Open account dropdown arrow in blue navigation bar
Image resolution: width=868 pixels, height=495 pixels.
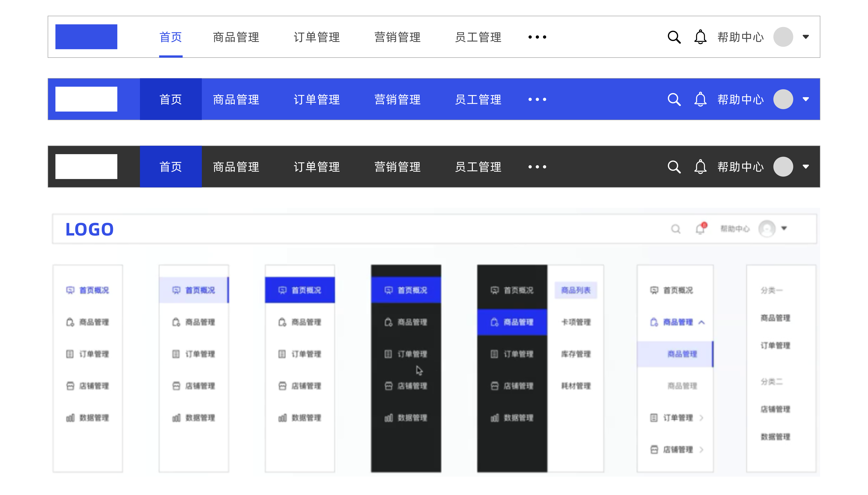pos(805,99)
